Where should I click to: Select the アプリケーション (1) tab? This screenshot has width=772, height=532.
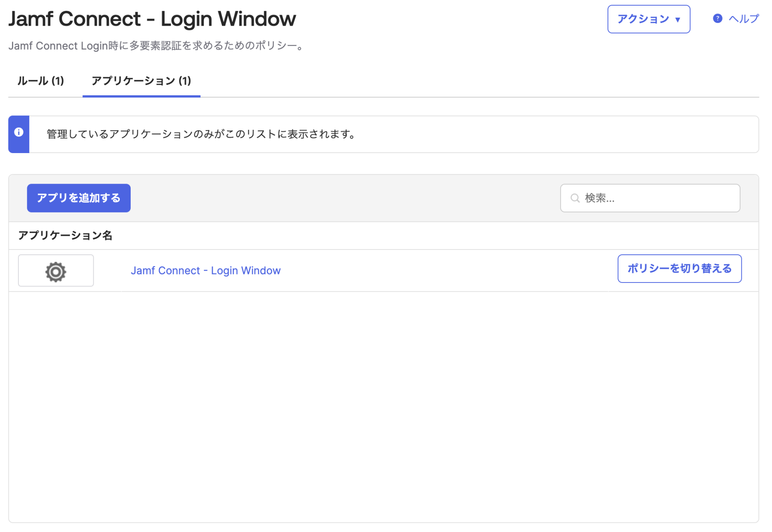[x=142, y=81]
